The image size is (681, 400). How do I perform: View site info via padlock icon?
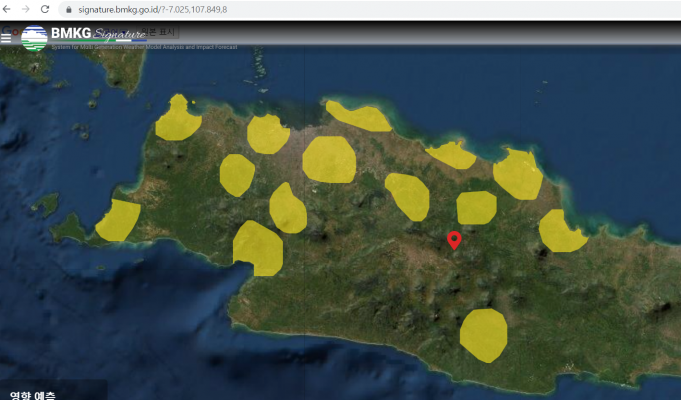coord(68,8)
